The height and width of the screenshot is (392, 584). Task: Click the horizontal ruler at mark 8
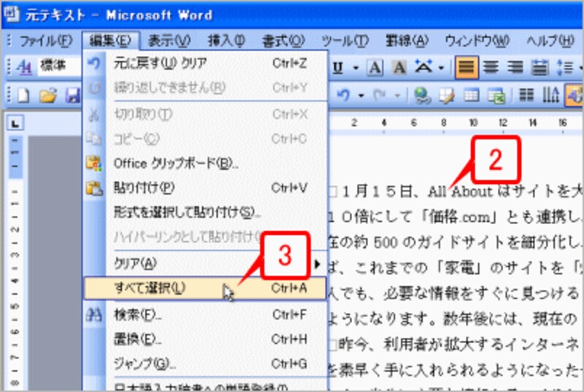443,123
